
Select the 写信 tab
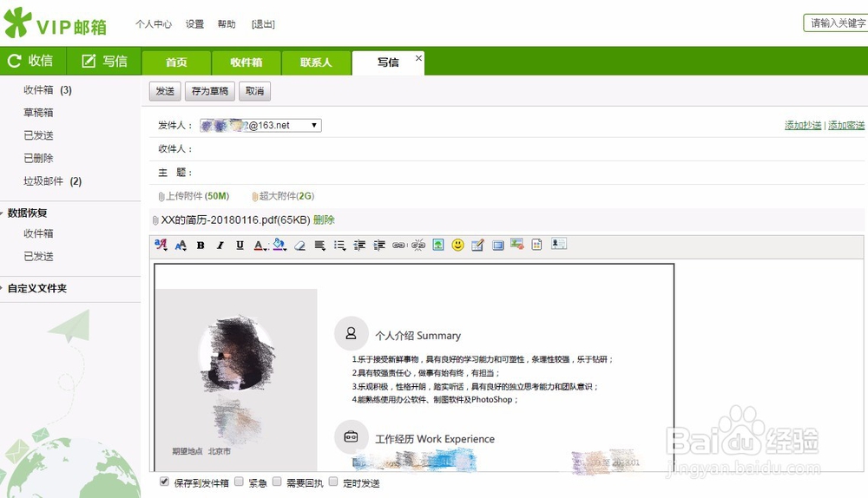(388, 62)
